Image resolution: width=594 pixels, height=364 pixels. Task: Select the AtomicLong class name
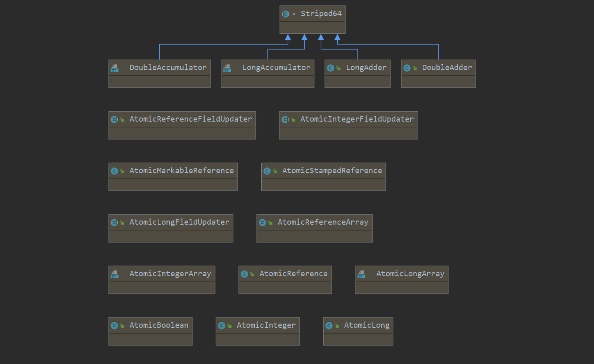367,325
